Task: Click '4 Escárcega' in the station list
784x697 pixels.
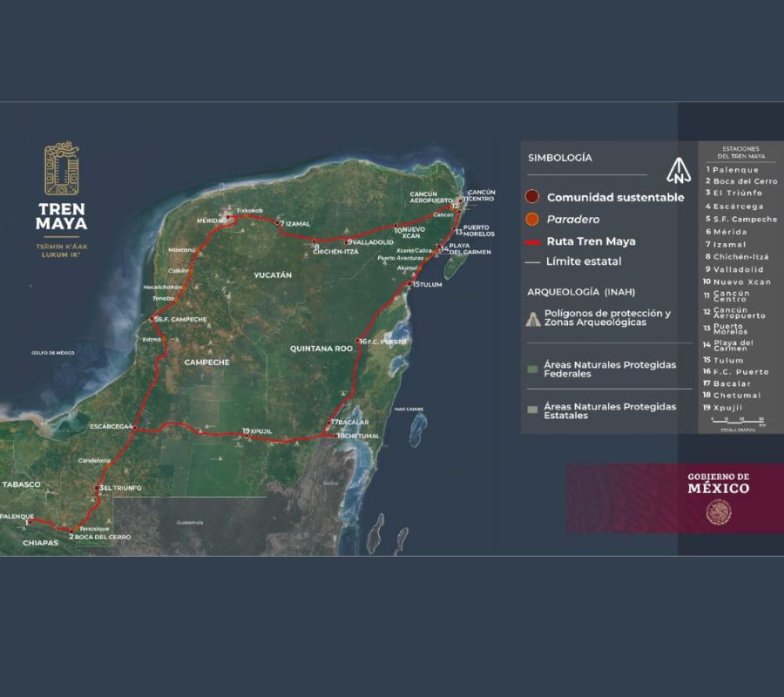Action: (x=734, y=206)
